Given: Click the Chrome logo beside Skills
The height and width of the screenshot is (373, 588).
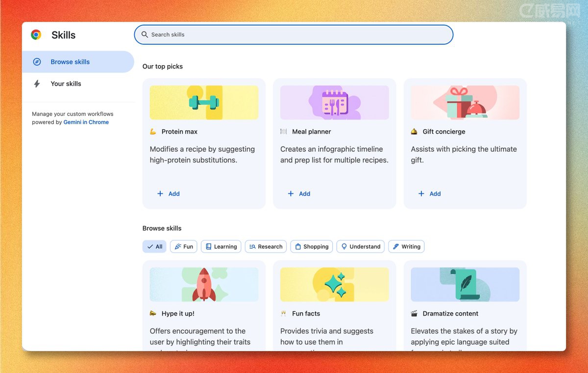Looking at the screenshot, I should [x=36, y=35].
